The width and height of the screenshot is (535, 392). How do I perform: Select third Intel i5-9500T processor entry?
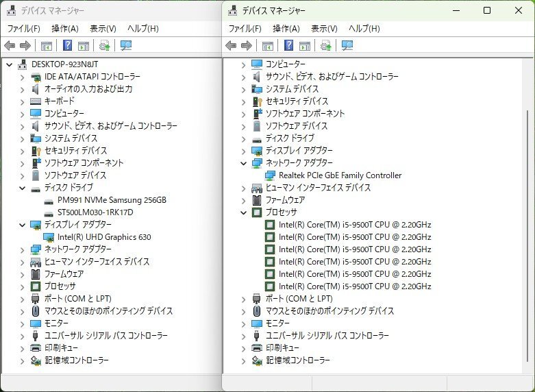355,249
